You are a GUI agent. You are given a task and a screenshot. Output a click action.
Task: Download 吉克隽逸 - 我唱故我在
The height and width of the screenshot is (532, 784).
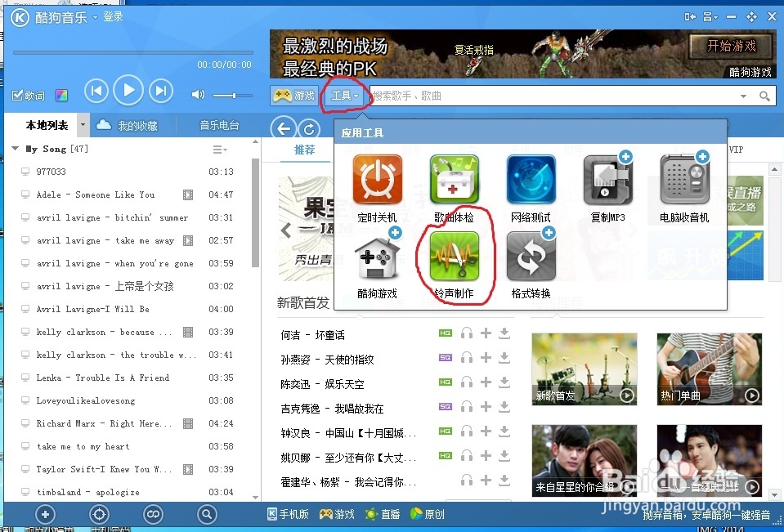pyautogui.click(x=504, y=406)
